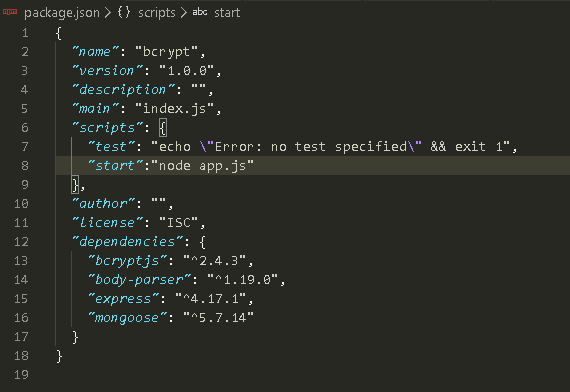Select the start breadcrumb segment
This screenshot has height=392, width=570.
227,13
